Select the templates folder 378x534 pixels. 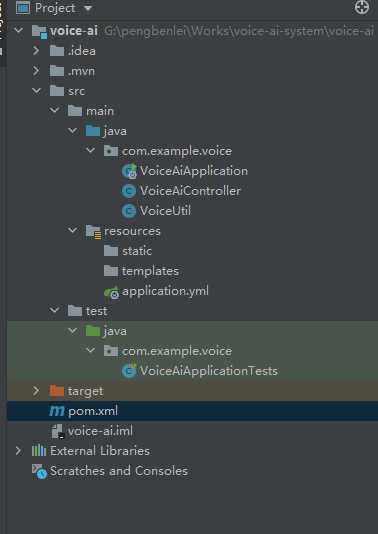click(141, 271)
